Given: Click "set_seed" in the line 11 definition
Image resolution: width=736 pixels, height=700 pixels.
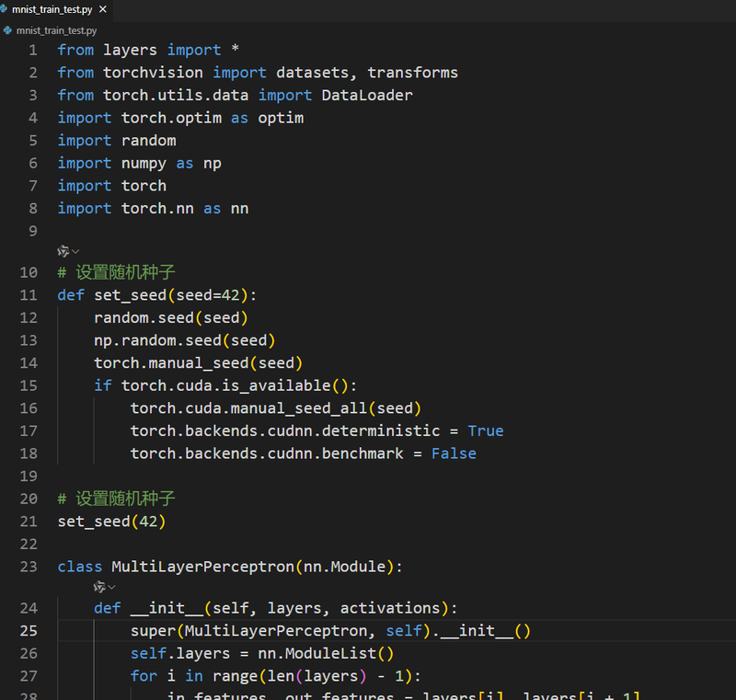Looking at the screenshot, I should (131, 295).
